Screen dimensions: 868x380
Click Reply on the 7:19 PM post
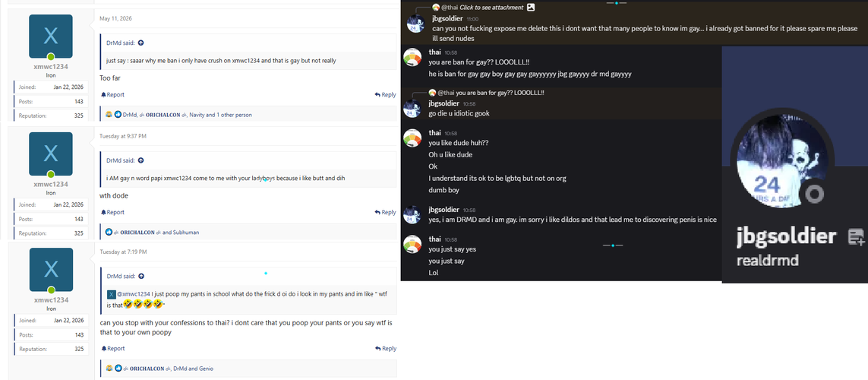385,348
